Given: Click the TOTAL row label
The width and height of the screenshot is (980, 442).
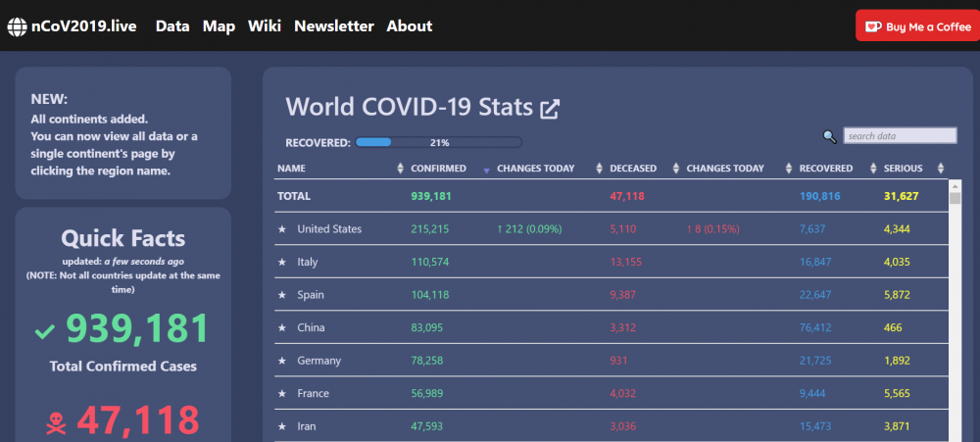Looking at the screenshot, I should click(x=294, y=196).
